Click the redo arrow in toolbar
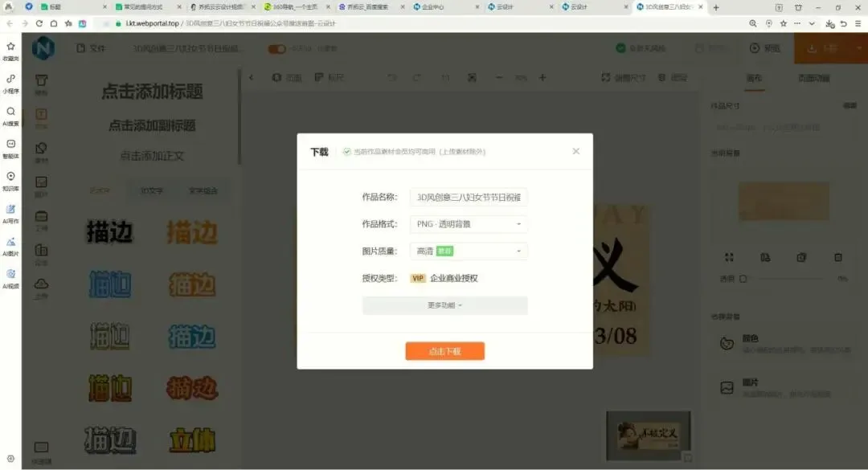This screenshot has width=868, height=470. pos(417,77)
